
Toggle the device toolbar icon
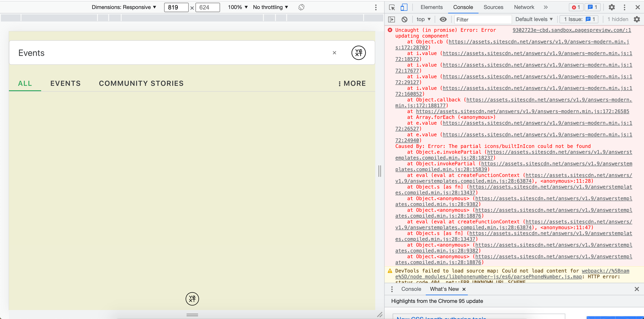pos(404,7)
